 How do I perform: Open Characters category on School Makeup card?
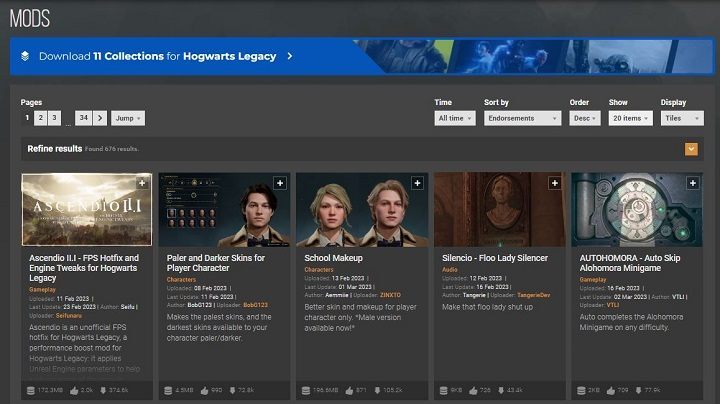pyautogui.click(x=319, y=269)
